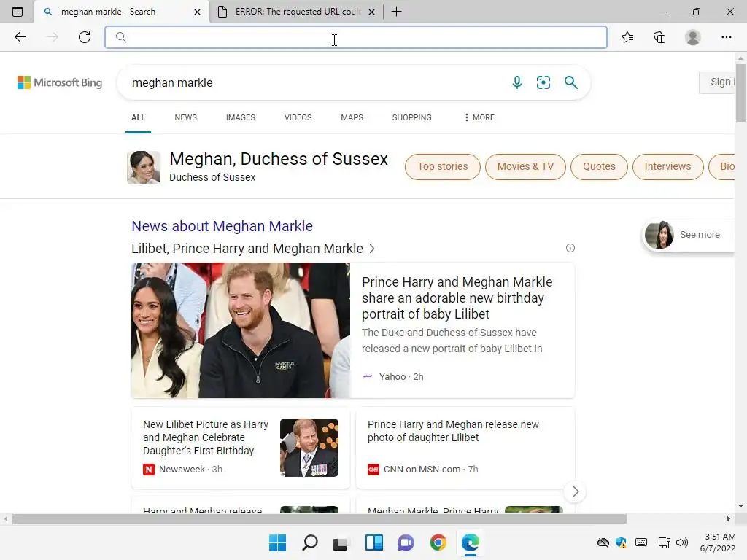Click the Bing magnifier search button
The image size is (747, 560).
pos(570,82)
